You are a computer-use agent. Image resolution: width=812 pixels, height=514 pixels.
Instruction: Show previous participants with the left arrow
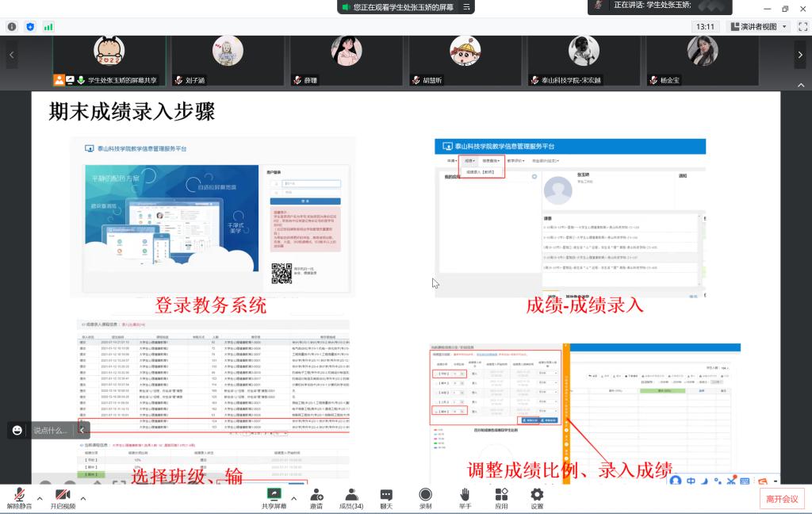click(11, 55)
